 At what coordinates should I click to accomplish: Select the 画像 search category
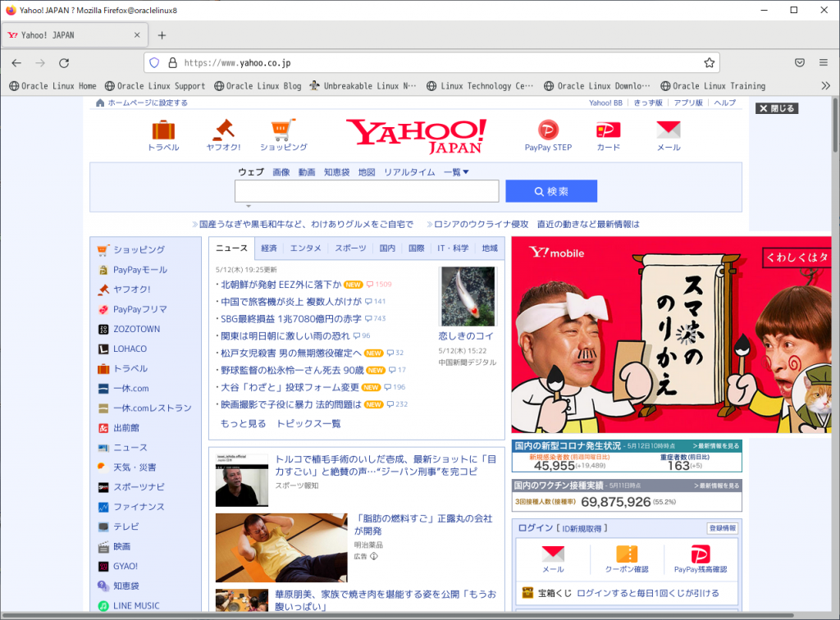[281, 172]
